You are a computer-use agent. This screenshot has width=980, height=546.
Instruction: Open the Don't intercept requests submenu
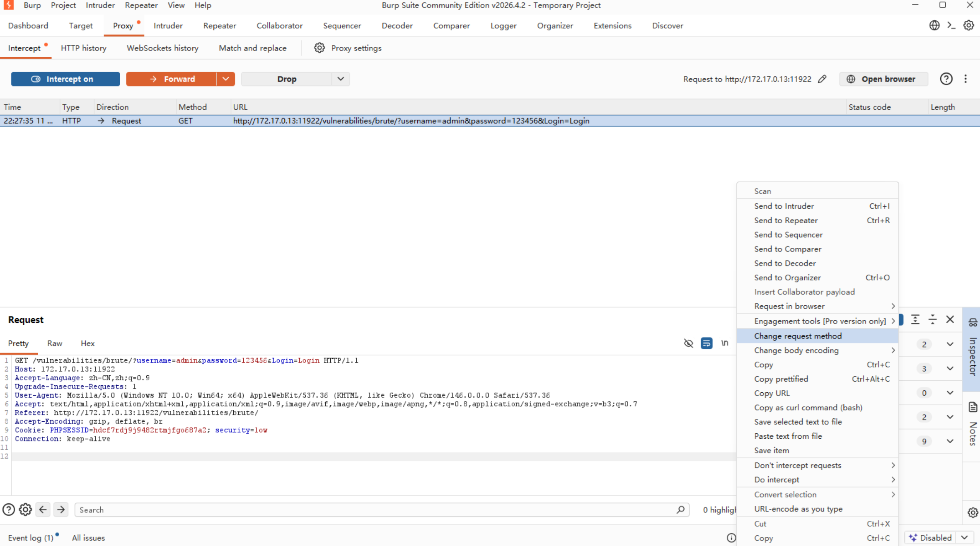point(818,465)
